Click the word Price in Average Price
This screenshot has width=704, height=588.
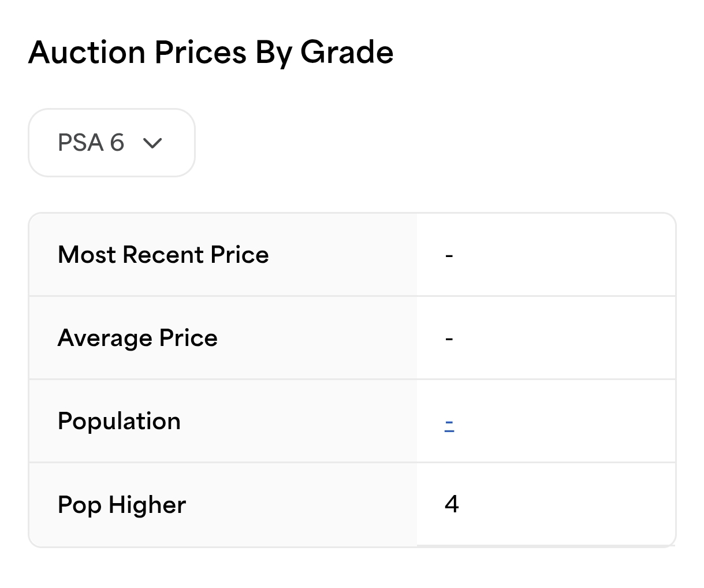(188, 338)
